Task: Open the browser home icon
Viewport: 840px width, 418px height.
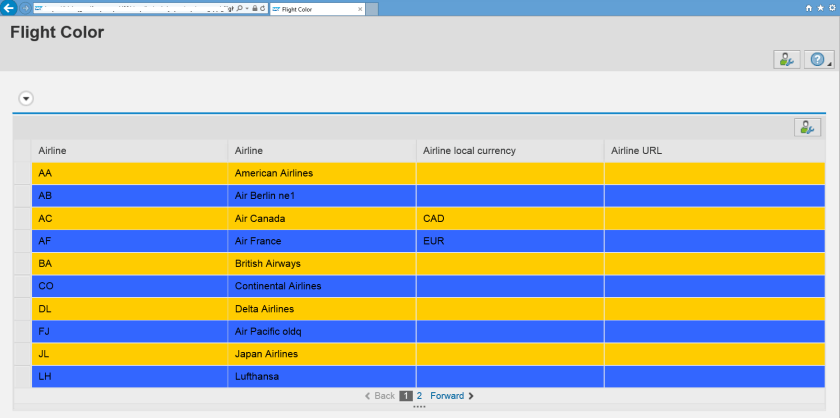Action: [809, 9]
